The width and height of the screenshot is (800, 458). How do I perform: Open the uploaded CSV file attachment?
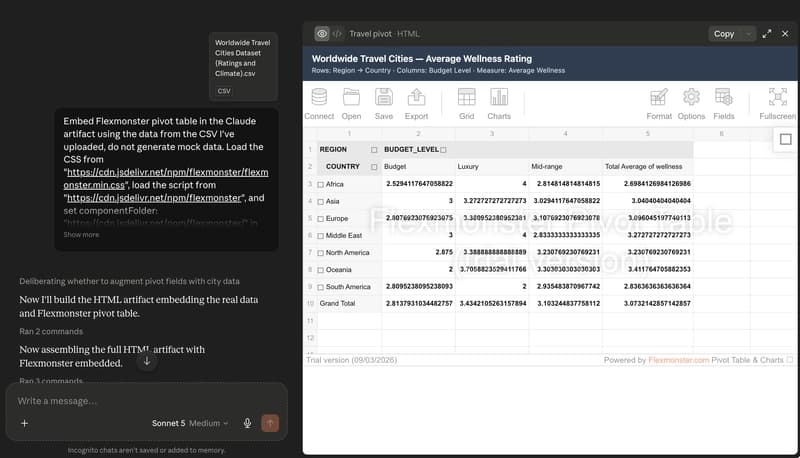click(243, 67)
